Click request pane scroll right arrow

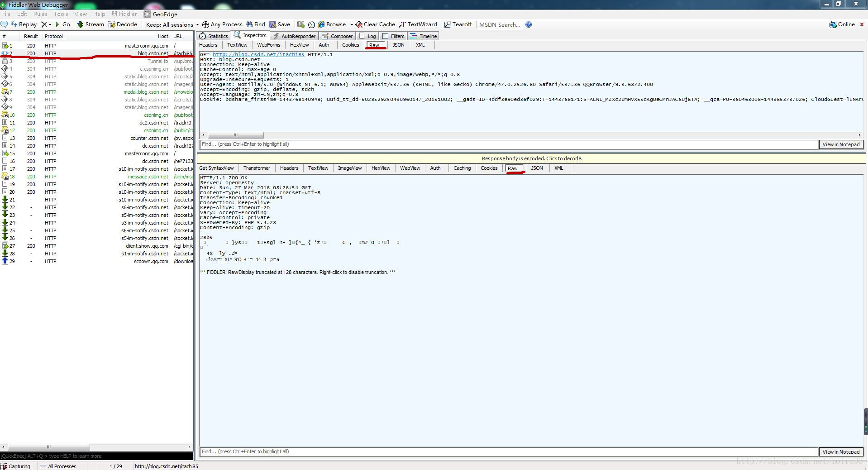(859, 135)
